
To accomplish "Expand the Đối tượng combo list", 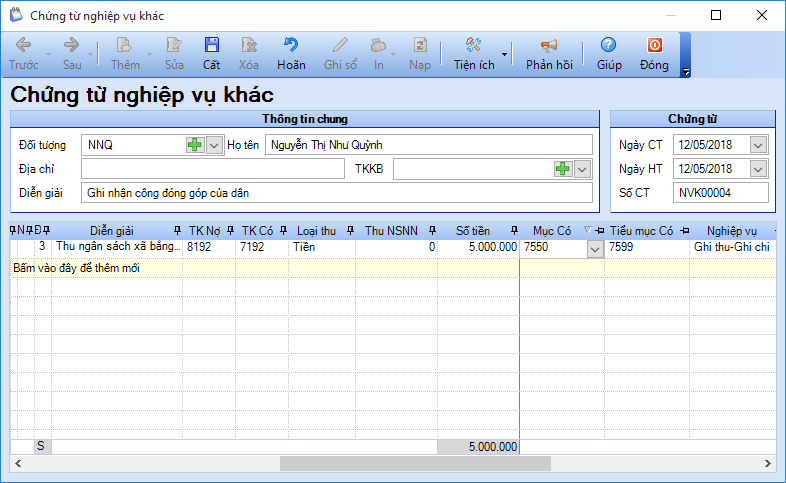I will (214, 145).
